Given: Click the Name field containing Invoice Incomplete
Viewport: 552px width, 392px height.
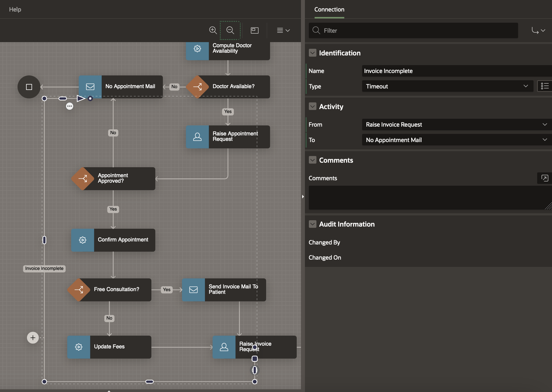Looking at the screenshot, I should [456, 71].
